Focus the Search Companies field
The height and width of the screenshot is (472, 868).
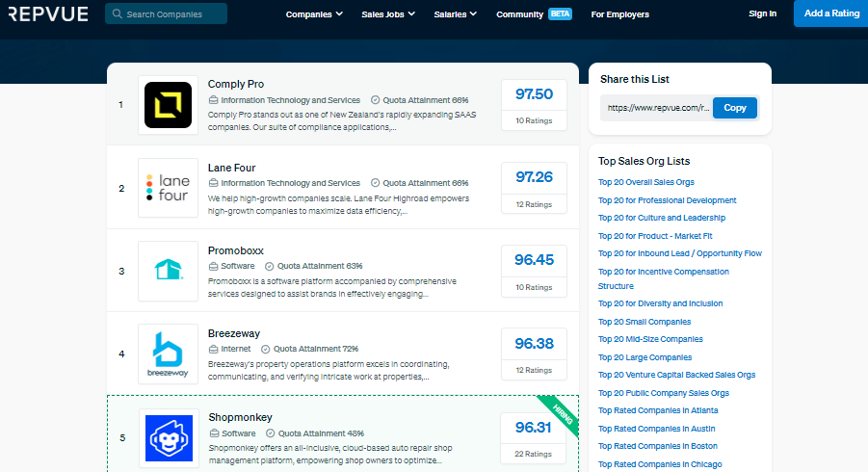pos(166,13)
